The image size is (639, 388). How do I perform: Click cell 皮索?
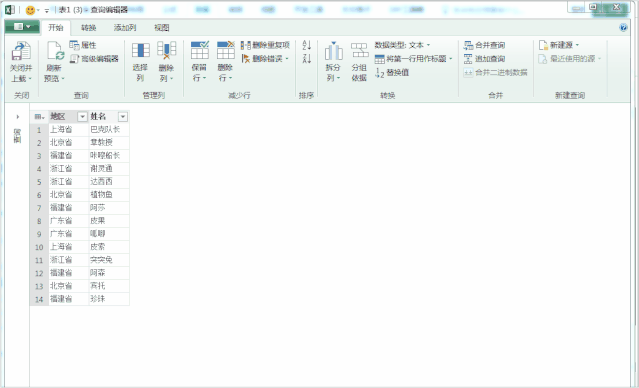pos(109,247)
